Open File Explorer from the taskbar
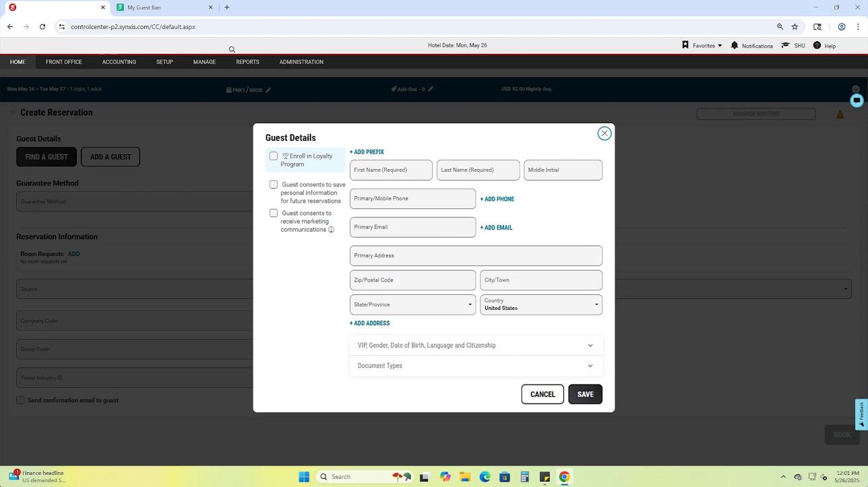 point(465,477)
